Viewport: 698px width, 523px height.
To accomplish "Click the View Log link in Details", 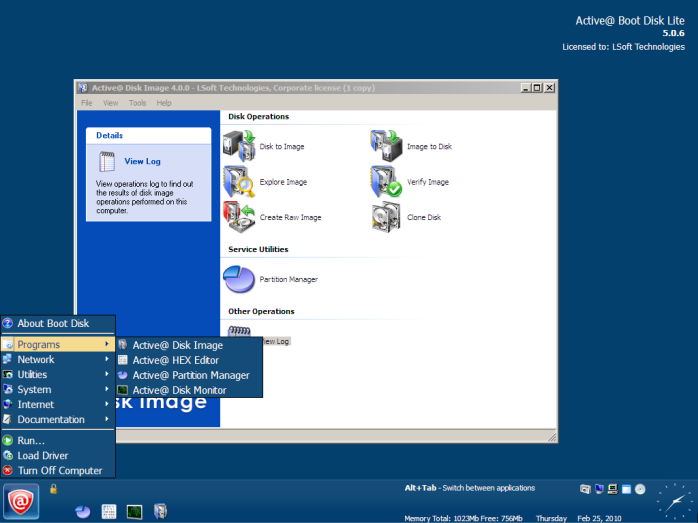I will (x=142, y=161).
